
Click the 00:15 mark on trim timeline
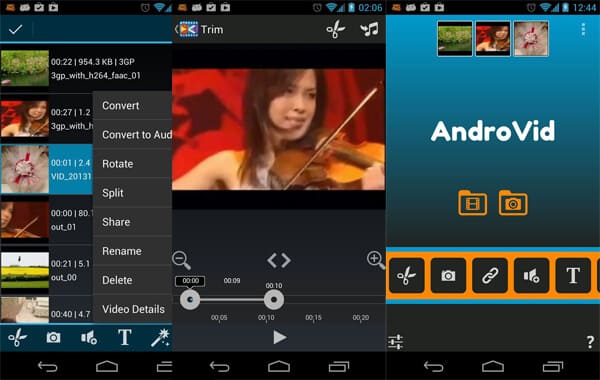click(313, 317)
